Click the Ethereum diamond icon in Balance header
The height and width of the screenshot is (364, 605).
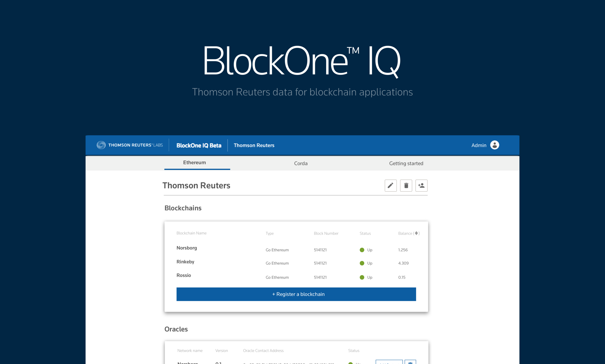click(416, 233)
